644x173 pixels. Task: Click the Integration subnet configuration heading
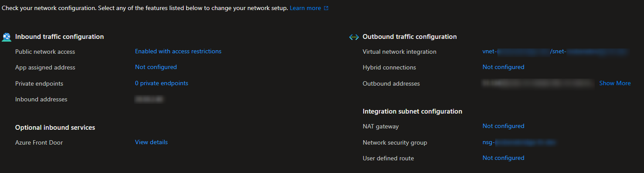click(x=412, y=111)
